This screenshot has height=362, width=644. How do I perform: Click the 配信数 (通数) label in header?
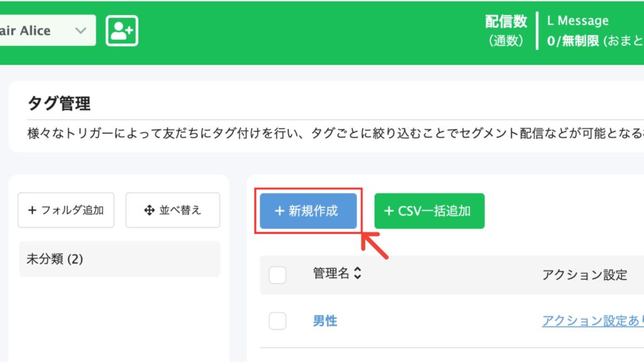(x=506, y=31)
